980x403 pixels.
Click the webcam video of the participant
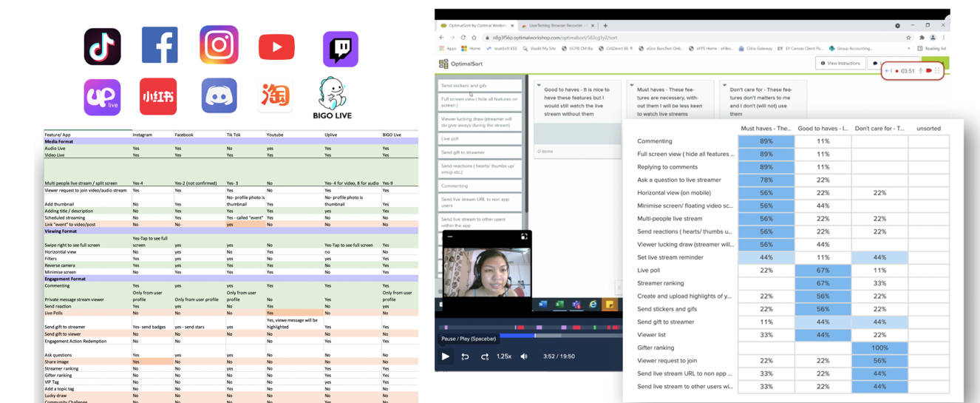click(486, 272)
